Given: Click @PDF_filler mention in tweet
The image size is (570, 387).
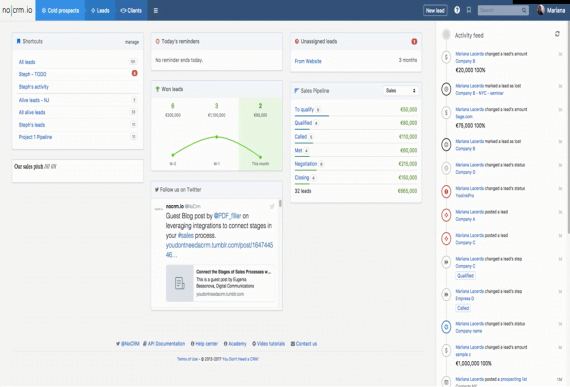Looking at the screenshot, I should click(227, 216).
